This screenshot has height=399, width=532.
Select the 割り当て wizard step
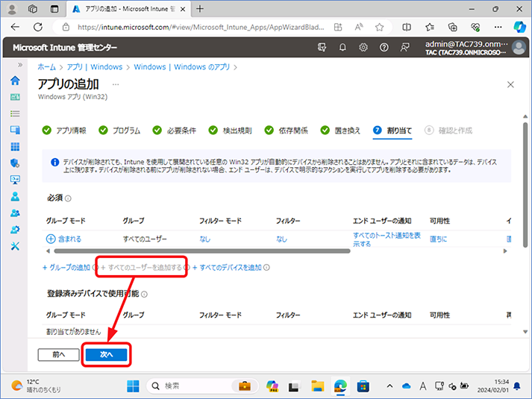click(392, 131)
